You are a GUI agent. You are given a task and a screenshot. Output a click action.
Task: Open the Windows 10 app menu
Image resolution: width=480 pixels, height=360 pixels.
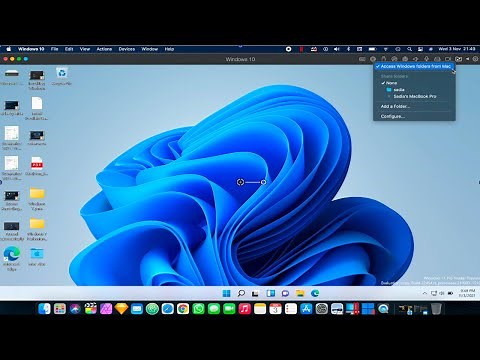click(x=31, y=49)
